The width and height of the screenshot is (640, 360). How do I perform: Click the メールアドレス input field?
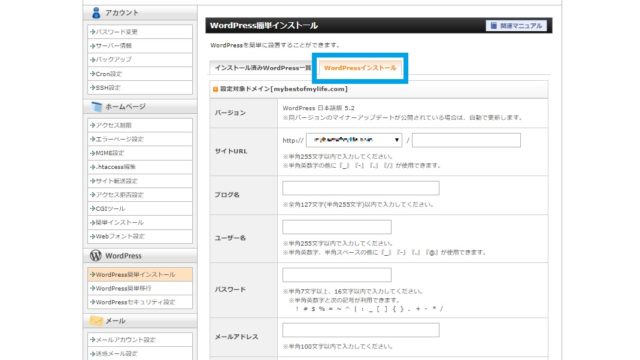coord(361,330)
